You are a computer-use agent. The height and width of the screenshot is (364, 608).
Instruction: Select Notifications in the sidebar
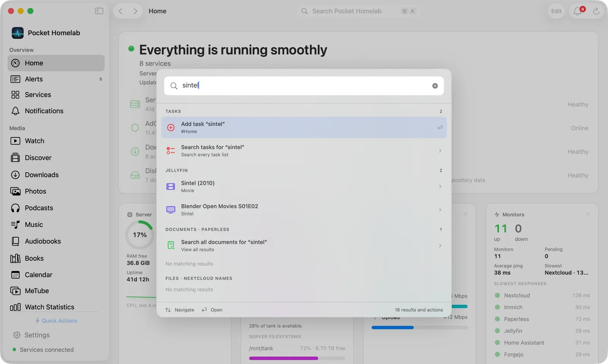coord(56,111)
